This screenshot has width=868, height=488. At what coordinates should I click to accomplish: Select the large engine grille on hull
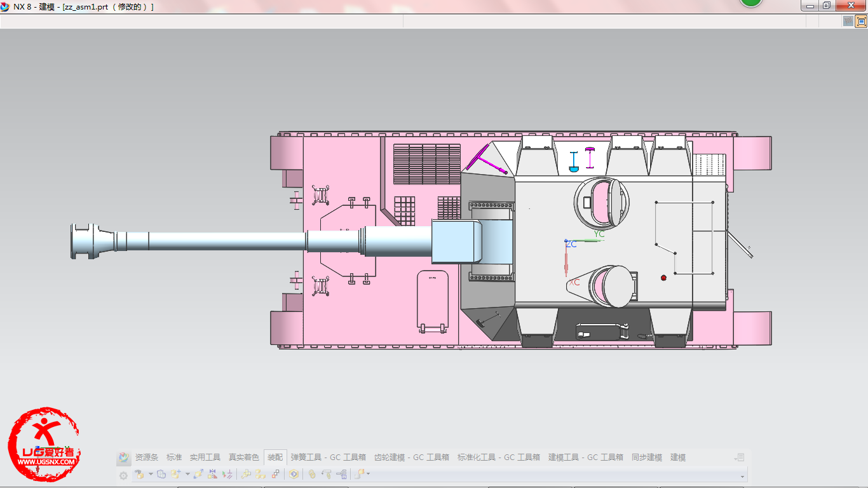click(x=426, y=164)
